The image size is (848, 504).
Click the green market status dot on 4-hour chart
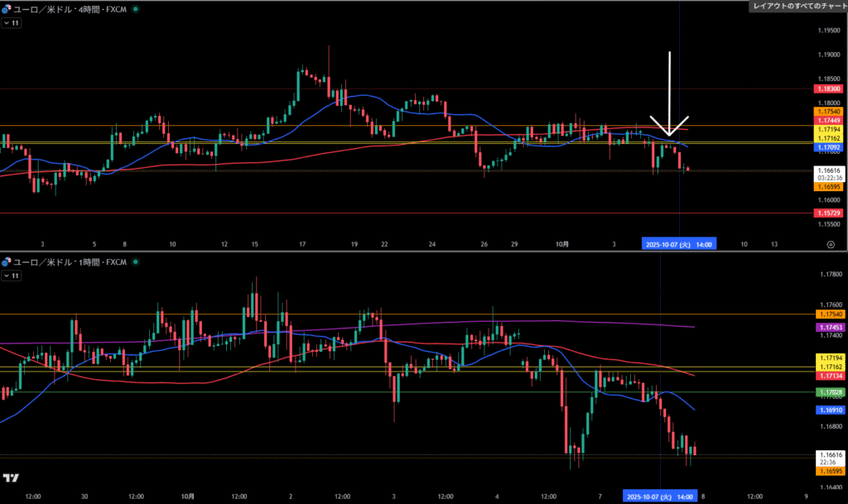click(x=135, y=8)
